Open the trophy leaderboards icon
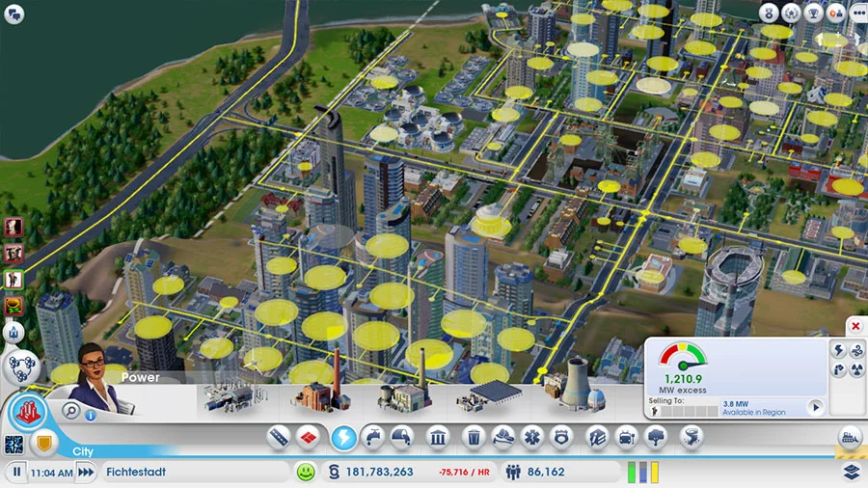Image resolution: width=868 pixels, height=488 pixels. 813,13
